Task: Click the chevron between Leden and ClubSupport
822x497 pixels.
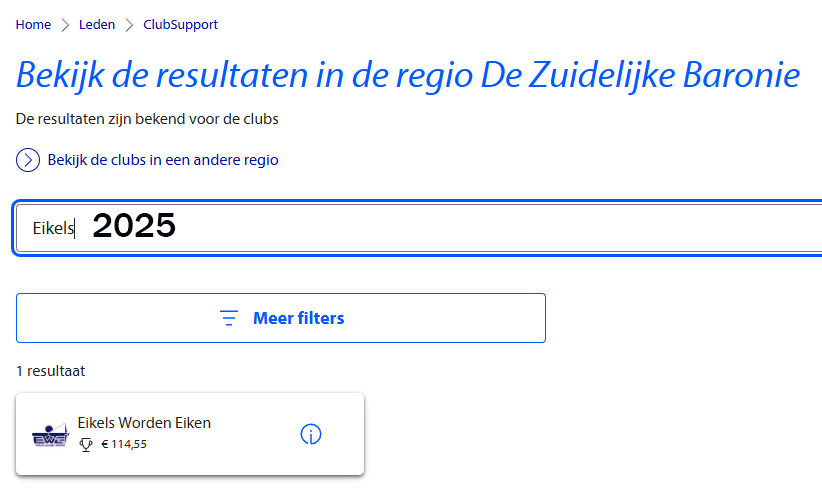Action: click(x=129, y=25)
